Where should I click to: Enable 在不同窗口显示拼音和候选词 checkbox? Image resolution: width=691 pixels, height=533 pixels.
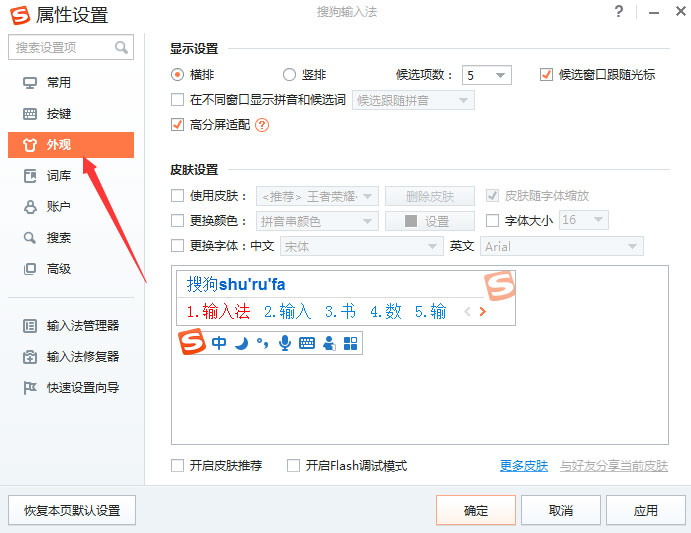click(177, 100)
